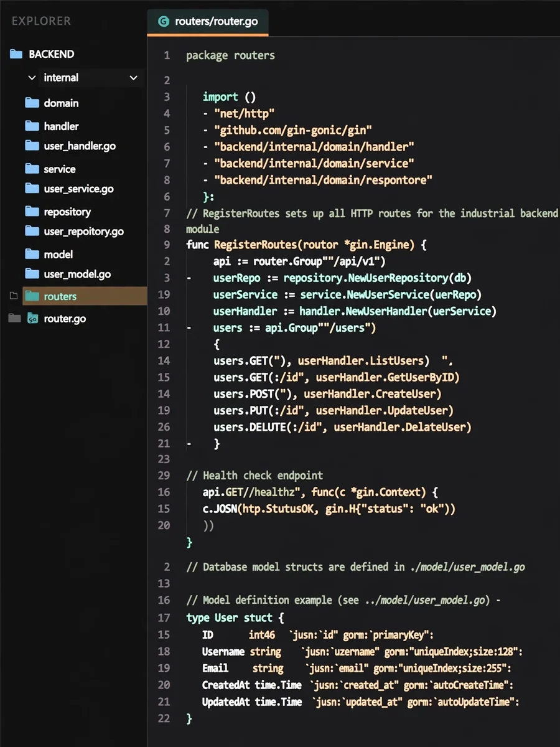Click the user_handler.go file icon
560x747 pixels.
click(x=32, y=146)
